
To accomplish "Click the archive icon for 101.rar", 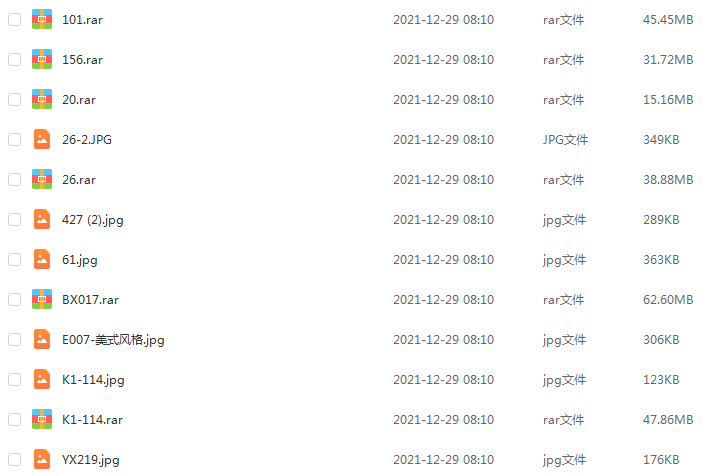I will point(42,19).
